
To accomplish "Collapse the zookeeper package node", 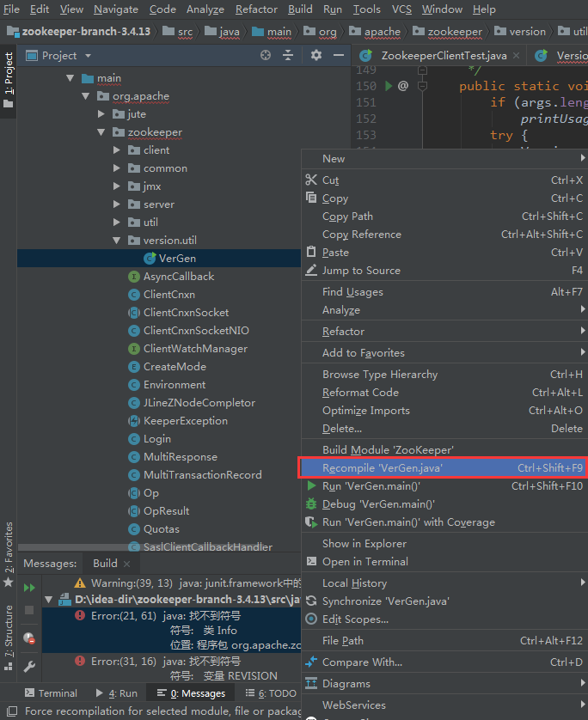I will [101, 132].
